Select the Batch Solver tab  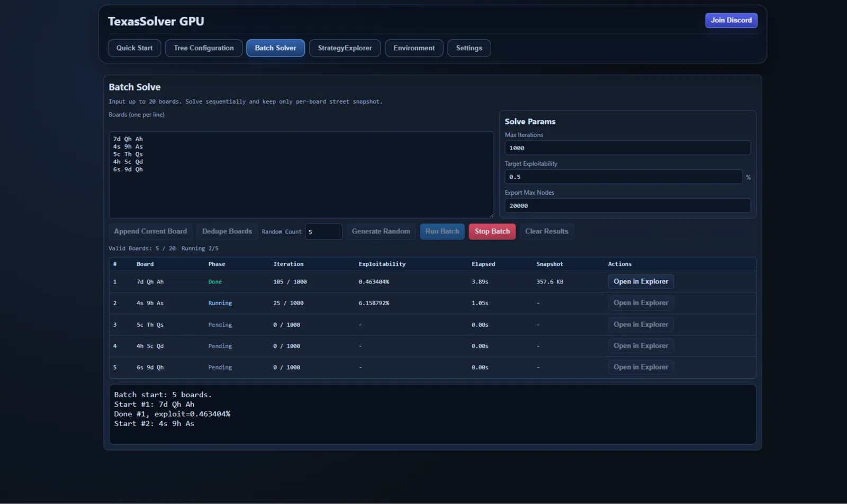(x=275, y=48)
